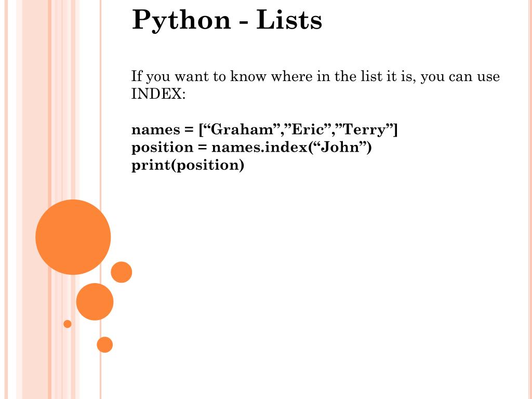The width and height of the screenshot is (532, 399).
Task: Click the print(position) code line
Action: 188,165
